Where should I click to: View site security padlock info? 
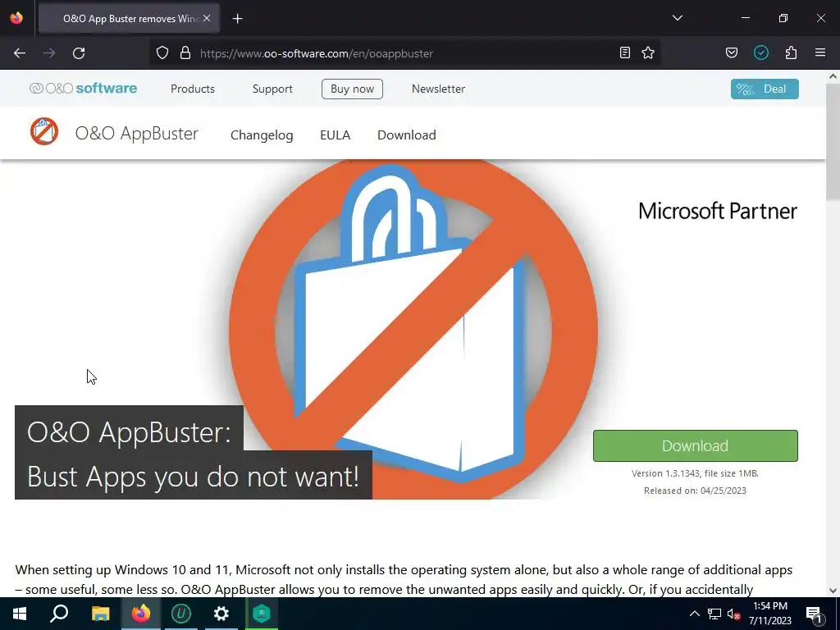point(185,52)
